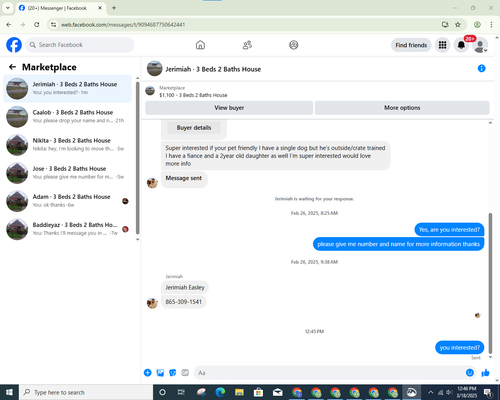This screenshot has height=400, width=500.
Task: Open account profile menu
Action: 480,45
